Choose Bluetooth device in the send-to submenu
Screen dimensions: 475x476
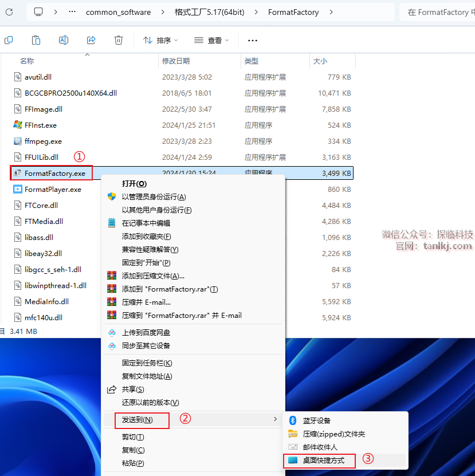click(316, 420)
